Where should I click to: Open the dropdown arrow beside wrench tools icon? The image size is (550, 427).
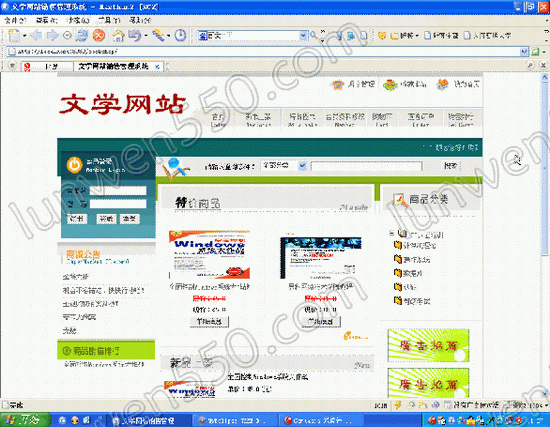(169, 35)
